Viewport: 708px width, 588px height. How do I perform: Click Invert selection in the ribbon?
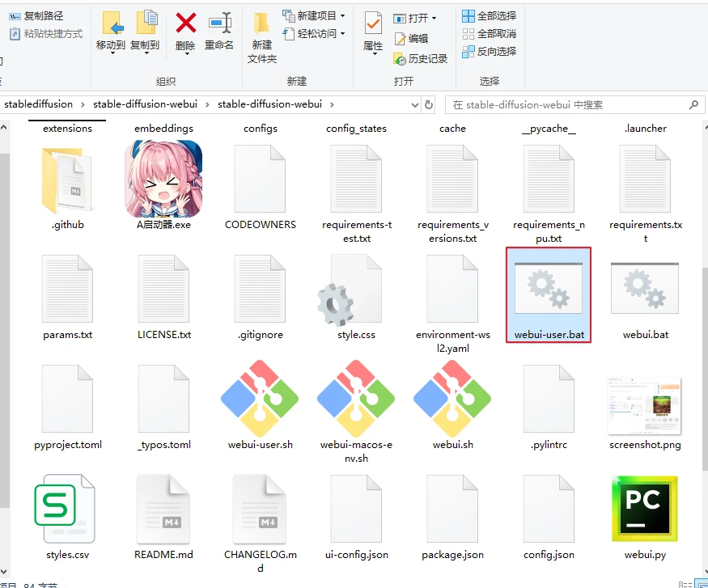point(489,52)
